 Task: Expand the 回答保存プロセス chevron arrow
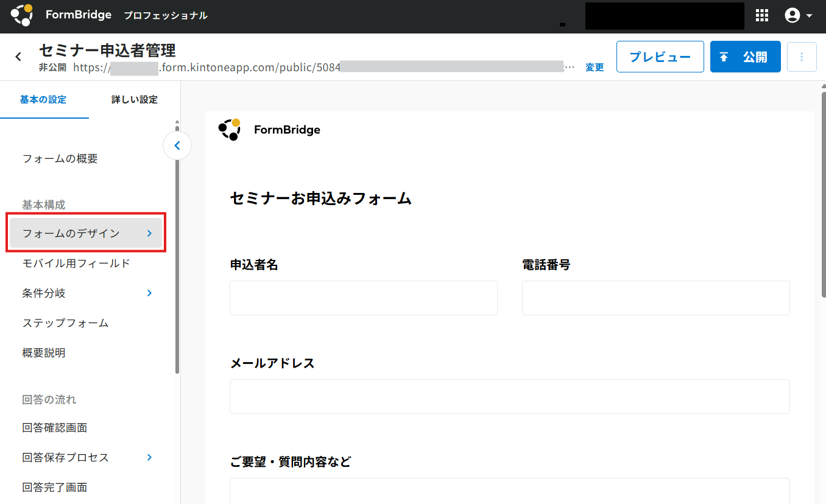(x=150, y=457)
